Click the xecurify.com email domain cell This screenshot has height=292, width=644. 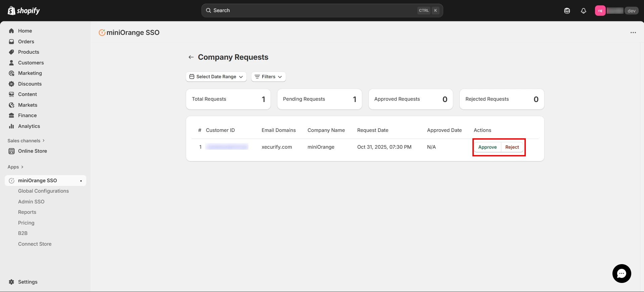(277, 147)
